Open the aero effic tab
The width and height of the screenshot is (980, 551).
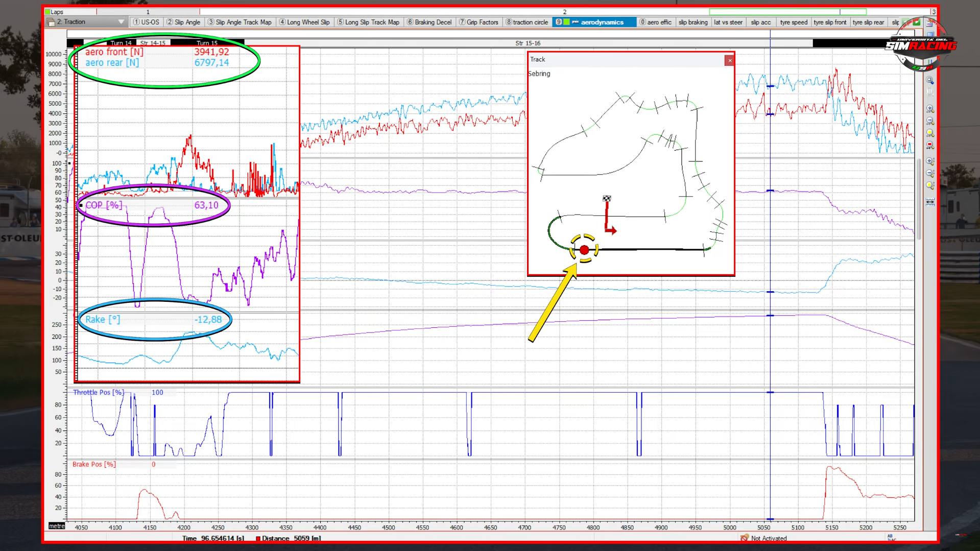tap(655, 22)
